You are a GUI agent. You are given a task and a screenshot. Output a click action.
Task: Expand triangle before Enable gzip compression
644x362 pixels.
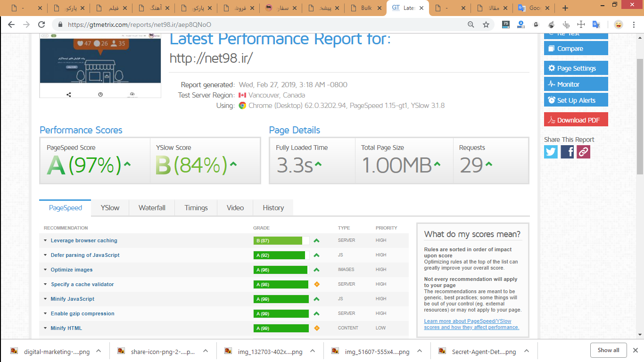(x=45, y=313)
